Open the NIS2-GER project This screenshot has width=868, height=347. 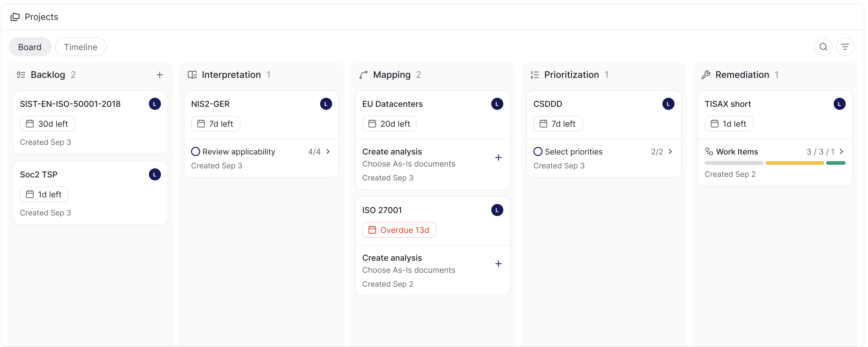pyautogui.click(x=210, y=104)
